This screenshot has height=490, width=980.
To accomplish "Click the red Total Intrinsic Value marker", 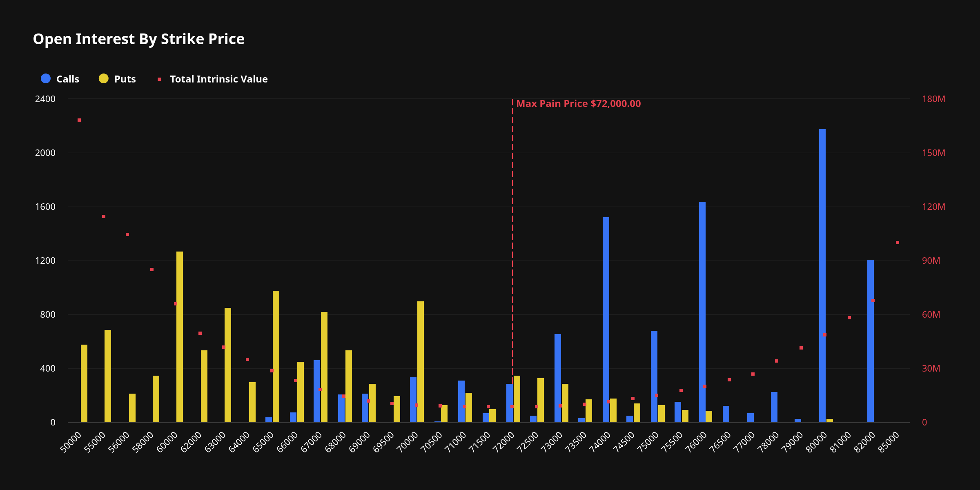I will click(x=159, y=78).
